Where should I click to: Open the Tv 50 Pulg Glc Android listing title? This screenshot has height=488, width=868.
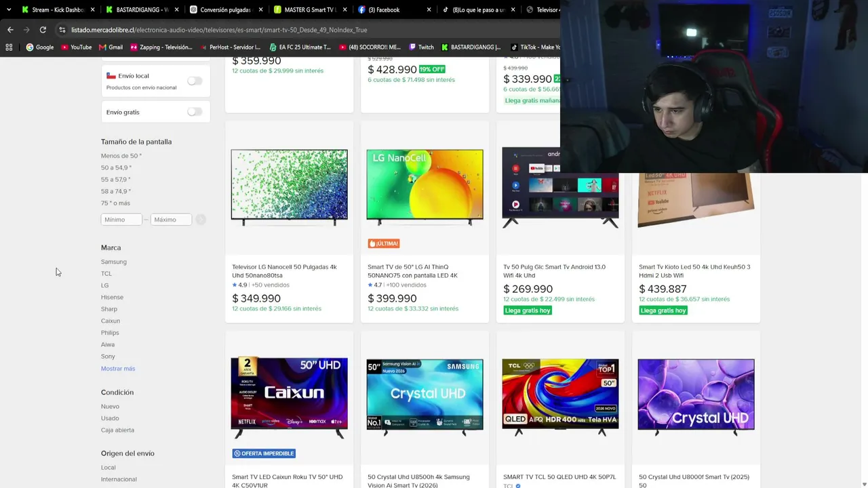coord(555,271)
